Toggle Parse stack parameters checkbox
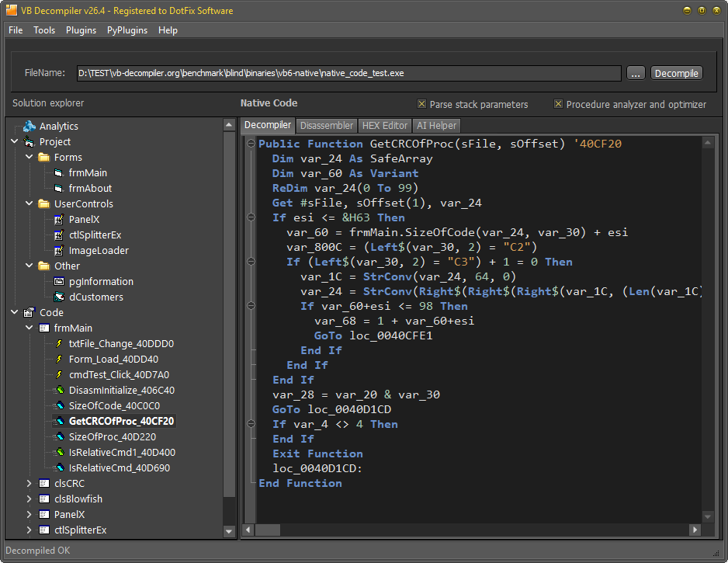The width and height of the screenshot is (728, 563). (421, 104)
